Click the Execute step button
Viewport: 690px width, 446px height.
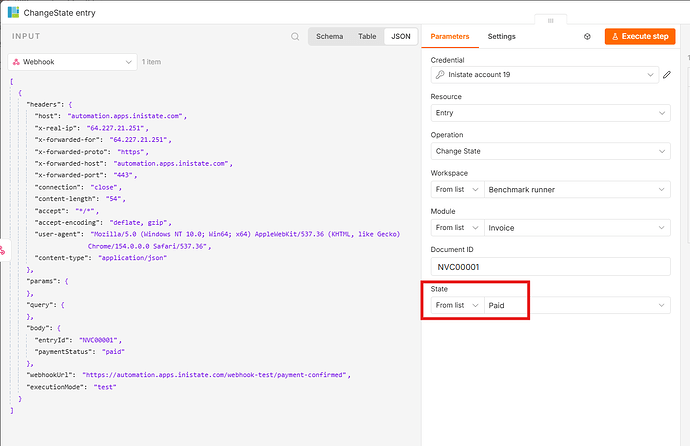coord(640,37)
